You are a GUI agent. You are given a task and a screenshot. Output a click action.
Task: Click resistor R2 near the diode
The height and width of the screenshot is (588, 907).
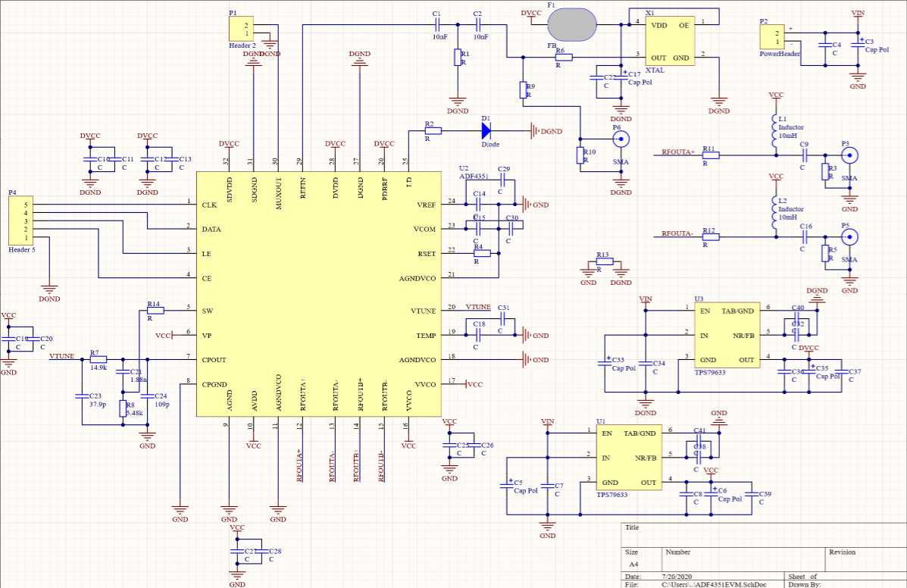[433, 131]
